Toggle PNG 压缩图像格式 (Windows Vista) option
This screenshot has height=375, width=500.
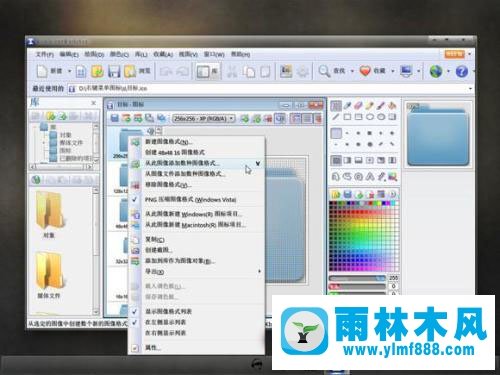[196, 200]
